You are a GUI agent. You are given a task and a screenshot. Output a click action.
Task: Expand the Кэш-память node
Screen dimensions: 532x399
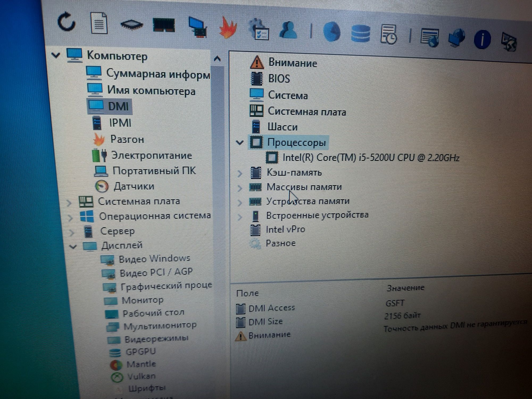(240, 173)
